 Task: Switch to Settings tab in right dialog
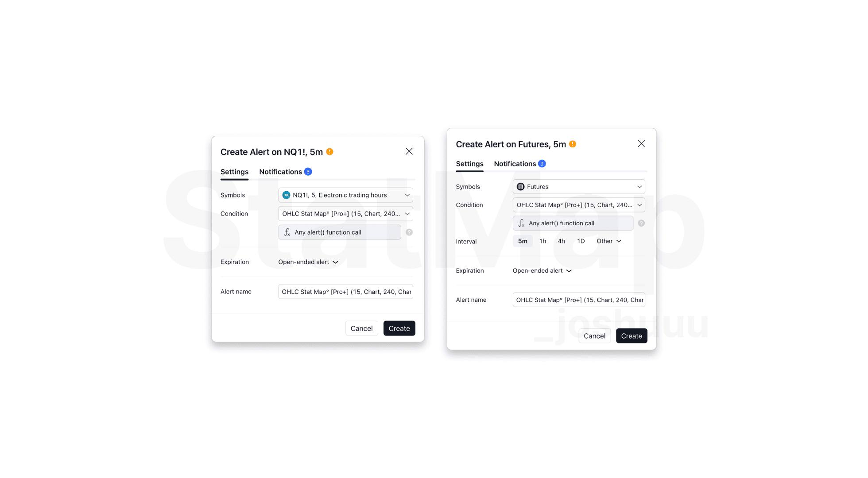point(469,164)
